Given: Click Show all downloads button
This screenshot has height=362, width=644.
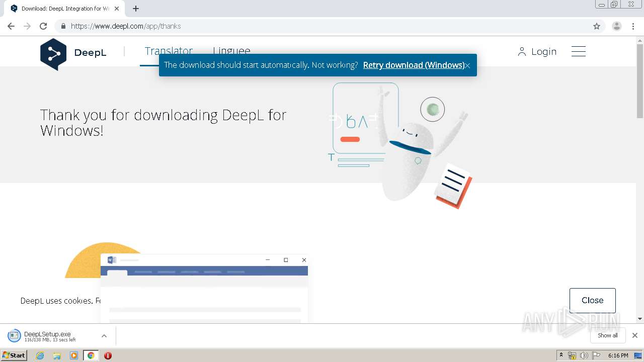Looking at the screenshot, I should click(x=608, y=335).
